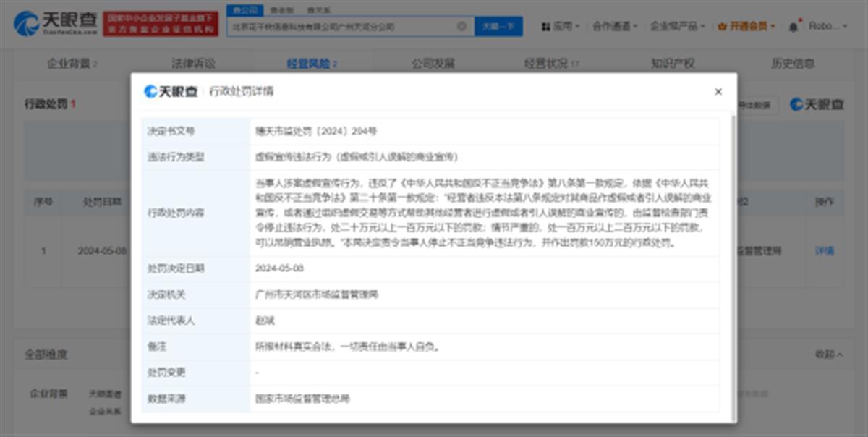Click the 详情 link in the table row
Viewport: 868px width, 437px height.
point(825,251)
